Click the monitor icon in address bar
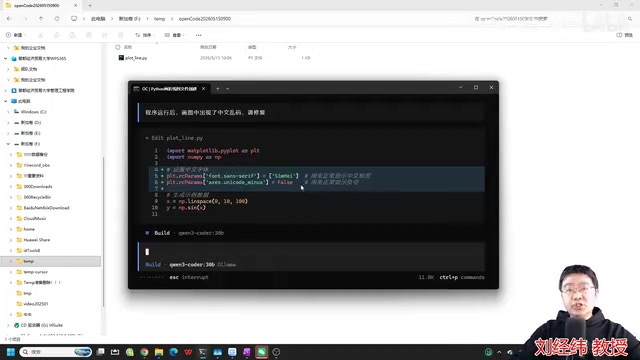This screenshot has width=640, height=360. 74,19
